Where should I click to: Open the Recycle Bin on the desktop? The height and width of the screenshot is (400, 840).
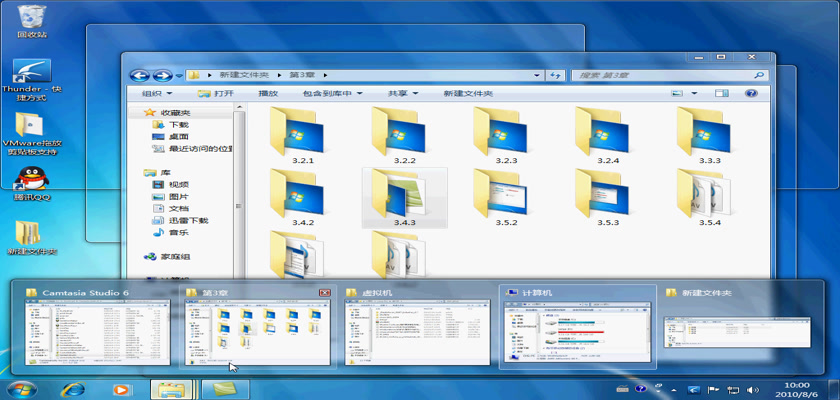(31, 17)
